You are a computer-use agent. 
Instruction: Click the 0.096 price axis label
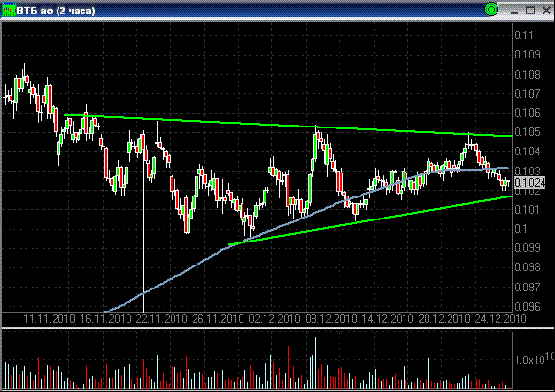coord(527,307)
